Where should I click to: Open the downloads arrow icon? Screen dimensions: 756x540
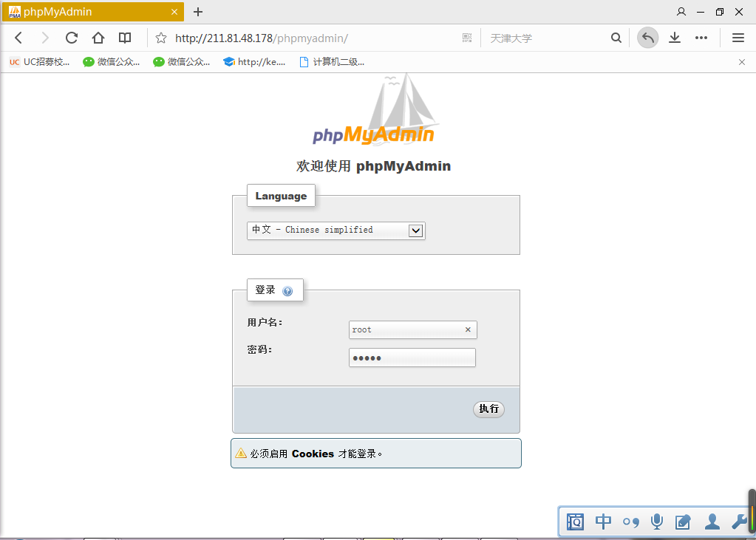[675, 38]
